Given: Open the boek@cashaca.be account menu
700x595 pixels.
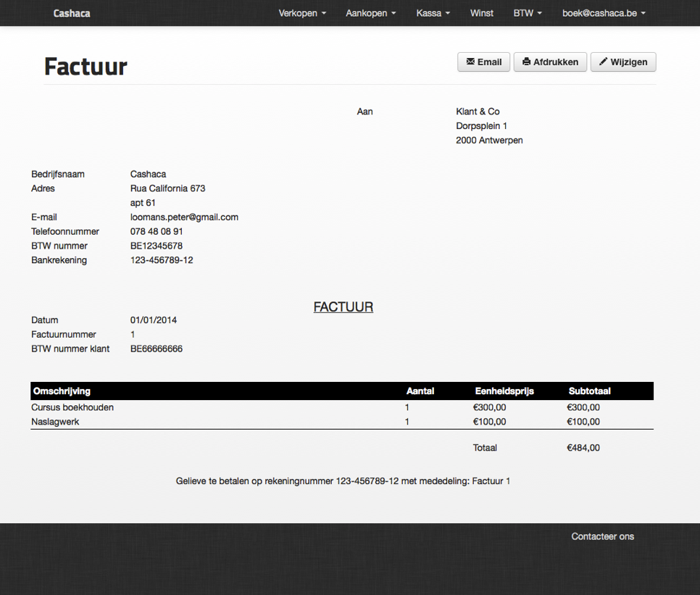Looking at the screenshot, I should pos(604,13).
